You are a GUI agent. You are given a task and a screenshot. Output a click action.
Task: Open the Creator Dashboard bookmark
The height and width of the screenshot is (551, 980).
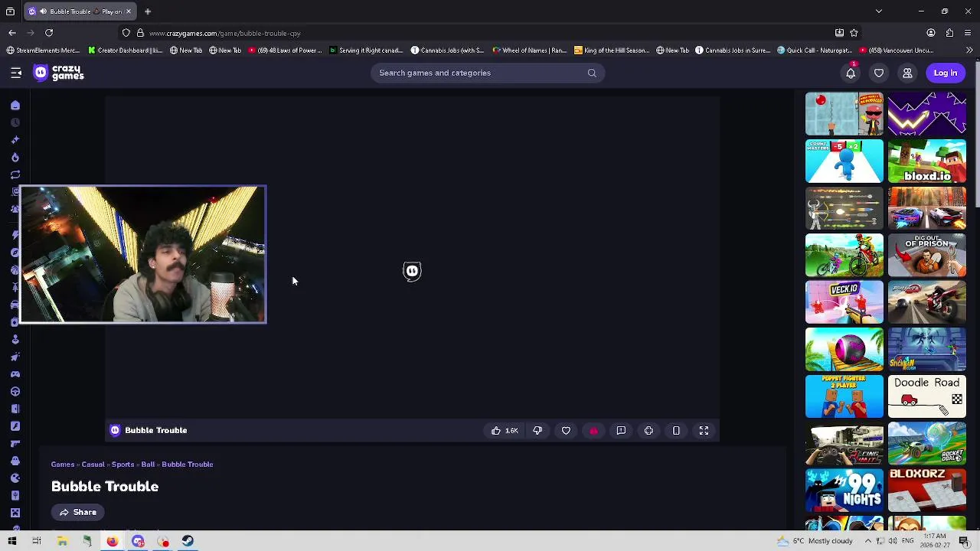125,51
